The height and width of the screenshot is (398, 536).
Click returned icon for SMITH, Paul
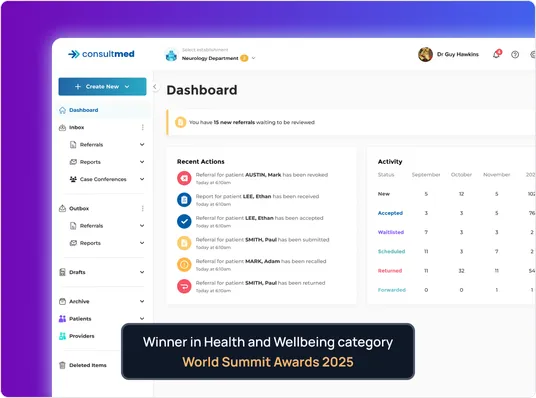point(184,286)
